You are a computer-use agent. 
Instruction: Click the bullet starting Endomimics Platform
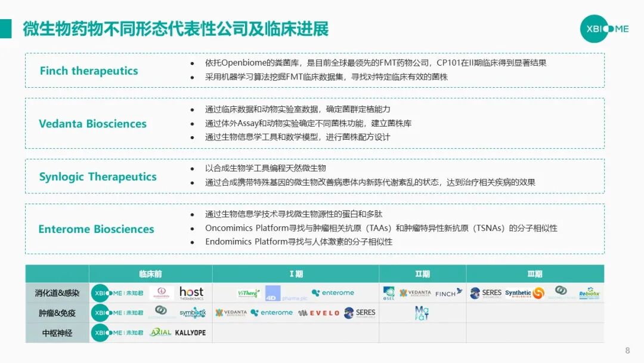tap(299, 242)
